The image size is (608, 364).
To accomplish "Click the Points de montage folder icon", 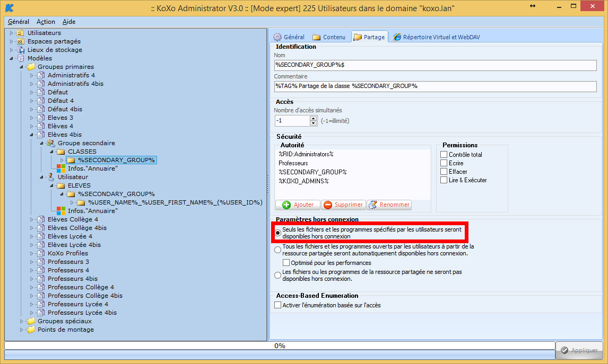I will (x=31, y=330).
